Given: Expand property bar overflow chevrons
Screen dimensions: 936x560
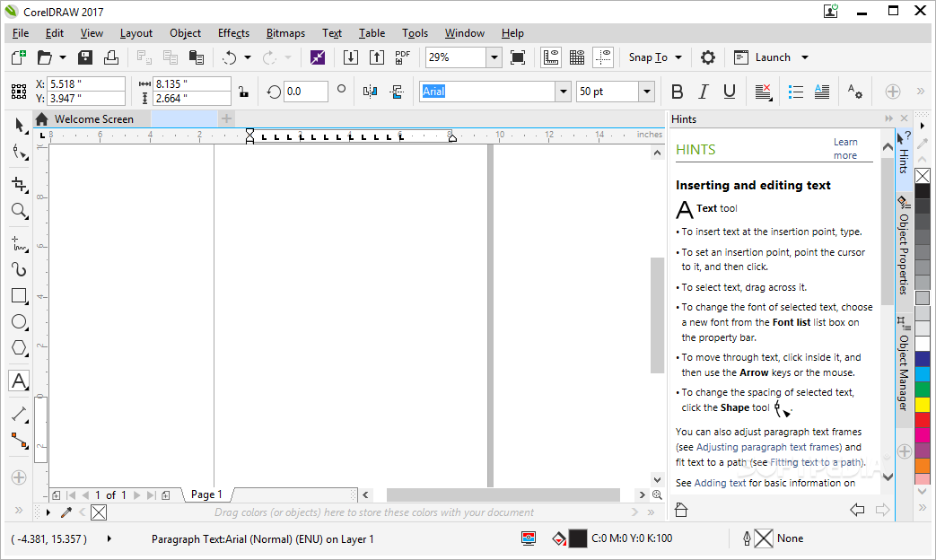Looking at the screenshot, I should pos(921,92).
